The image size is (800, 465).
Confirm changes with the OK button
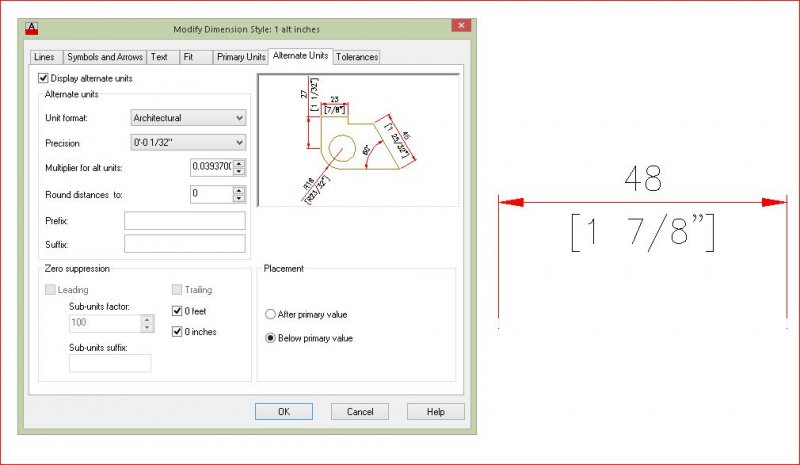(x=284, y=411)
